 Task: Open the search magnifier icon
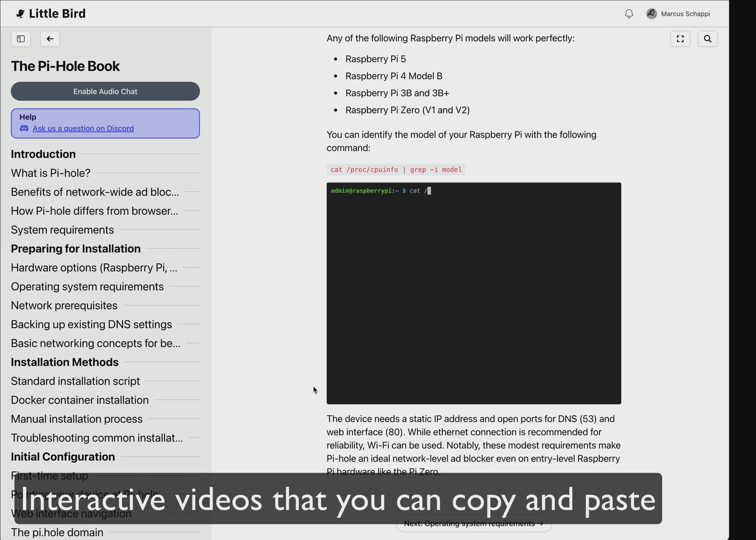click(x=707, y=39)
